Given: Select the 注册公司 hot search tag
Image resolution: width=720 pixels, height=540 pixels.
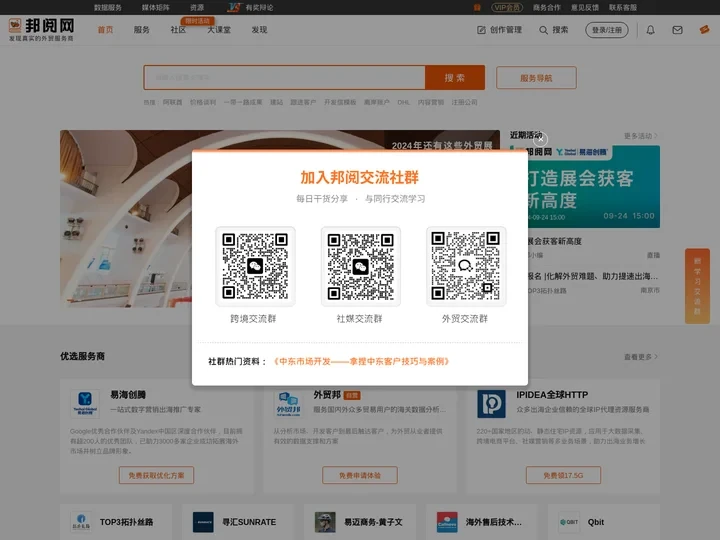Looking at the screenshot, I should coord(464,102).
